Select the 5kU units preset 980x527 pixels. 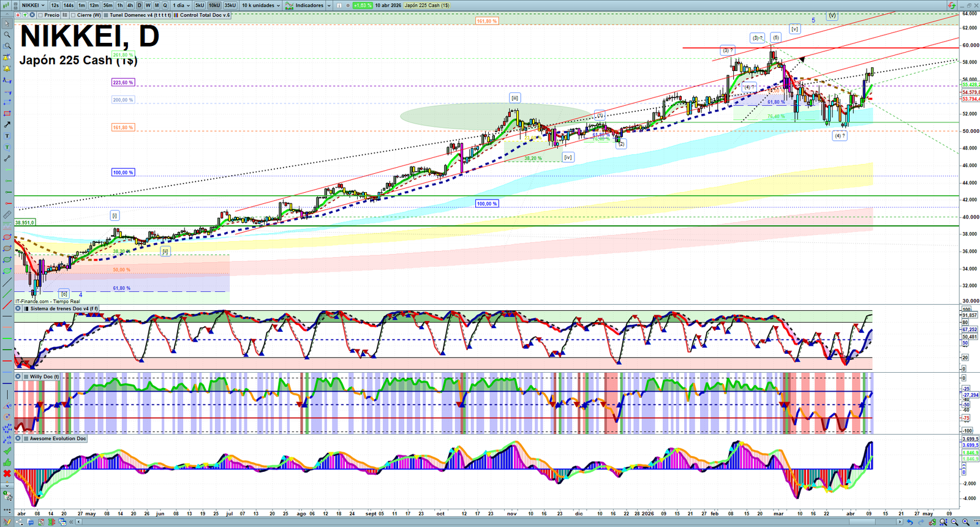click(x=200, y=6)
